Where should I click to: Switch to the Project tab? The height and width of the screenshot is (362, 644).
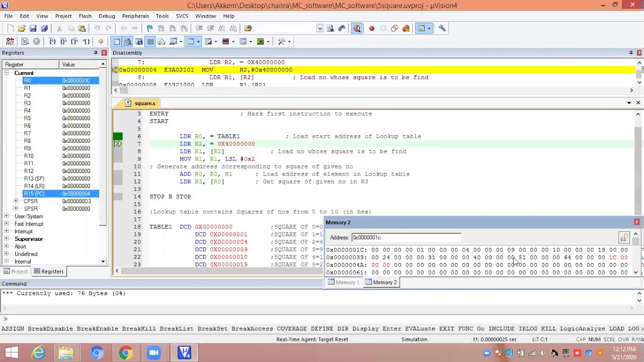(16, 271)
